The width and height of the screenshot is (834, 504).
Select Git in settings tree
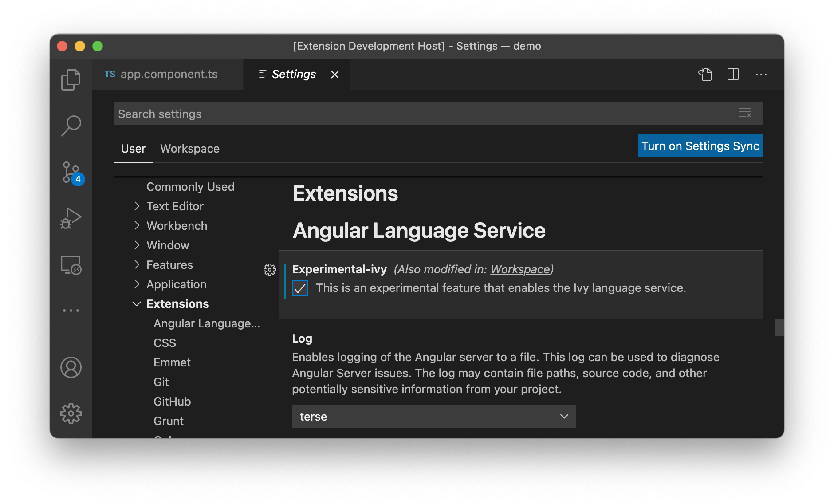pyautogui.click(x=161, y=382)
